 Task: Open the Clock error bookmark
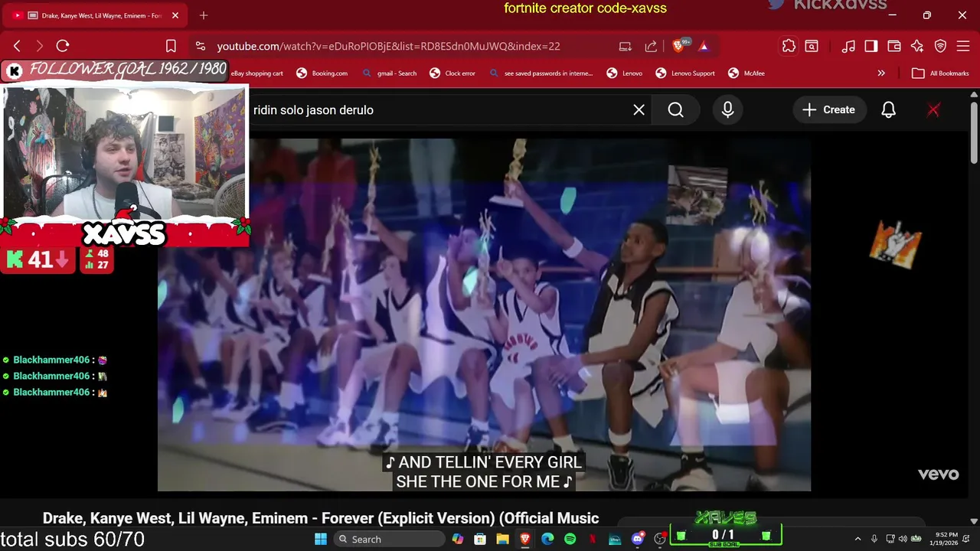452,73
